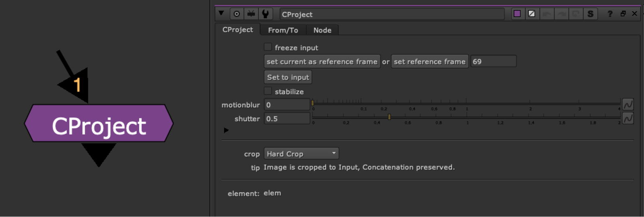
Task: Enable the freeze input checkbox
Action: 268,47
